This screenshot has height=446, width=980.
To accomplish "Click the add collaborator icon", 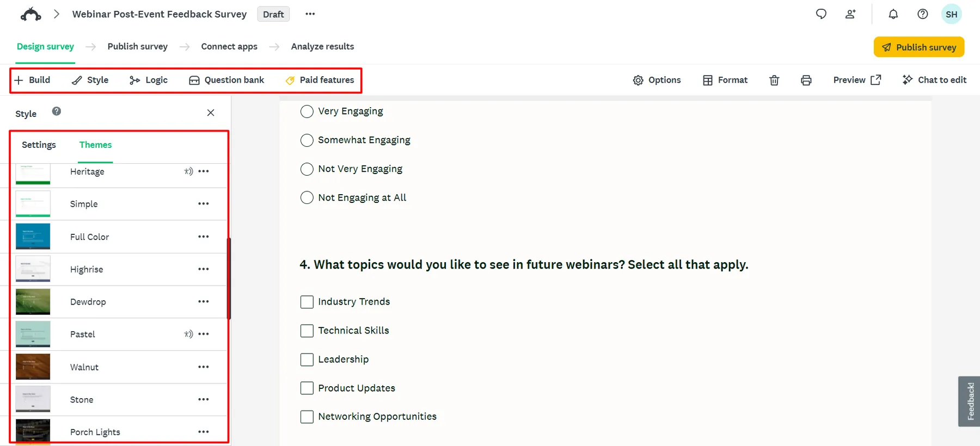I will [x=850, y=14].
